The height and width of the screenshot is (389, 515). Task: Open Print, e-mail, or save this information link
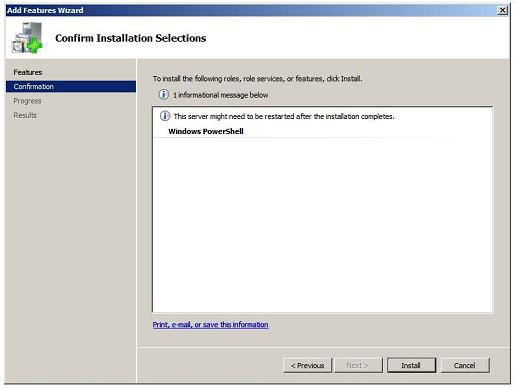[x=210, y=325]
